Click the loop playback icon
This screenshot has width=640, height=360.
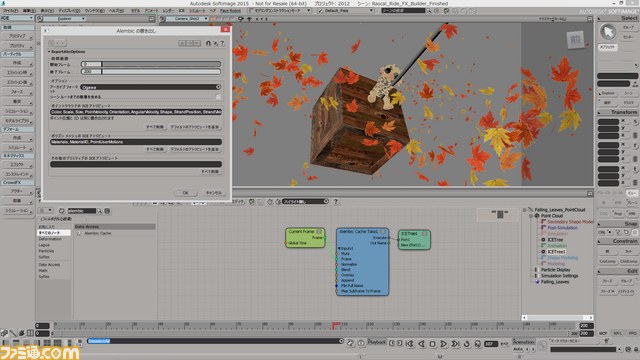click(x=467, y=344)
